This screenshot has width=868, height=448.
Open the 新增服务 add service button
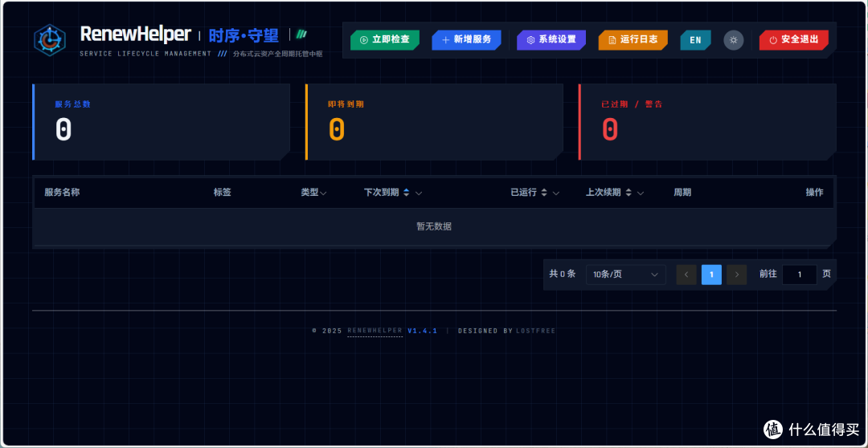[466, 40]
